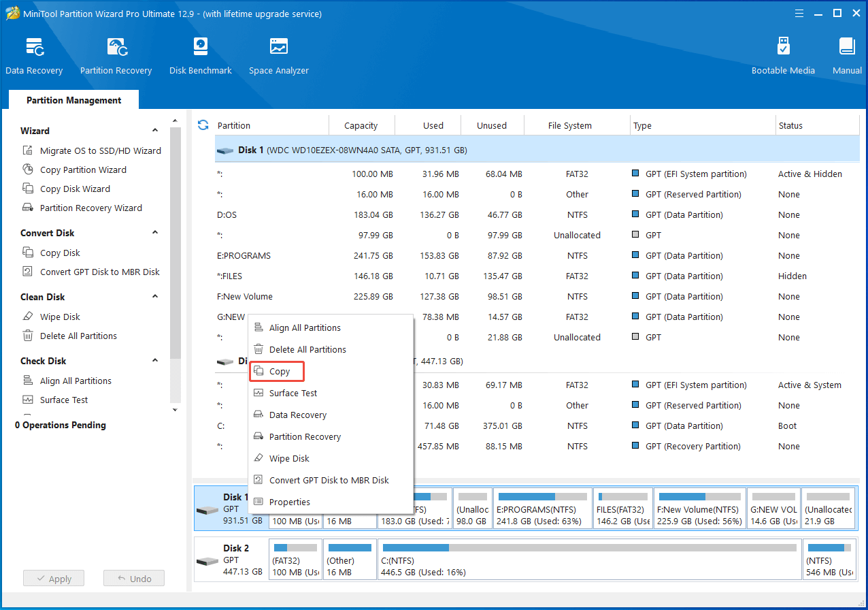868x610 pixels.
Task: Collapse the Convert Disk section
Action: pos(155,233)
